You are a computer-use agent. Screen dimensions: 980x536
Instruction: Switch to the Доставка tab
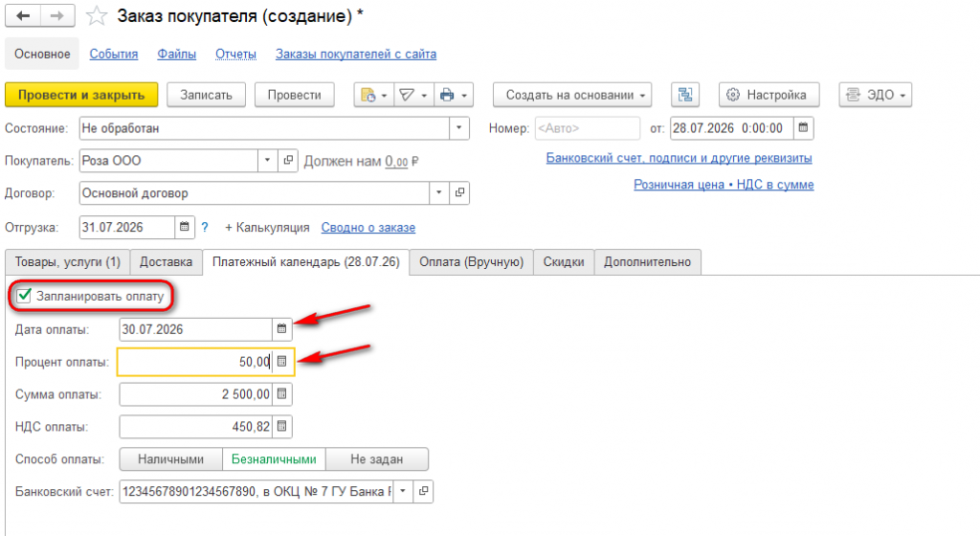point(166,261)
